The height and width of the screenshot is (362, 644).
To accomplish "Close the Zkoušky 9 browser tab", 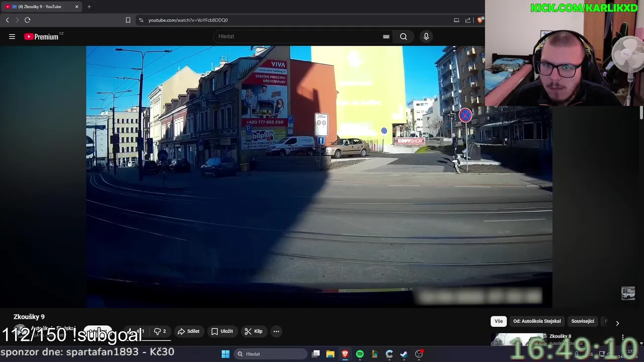I will [x=77, y=7].
